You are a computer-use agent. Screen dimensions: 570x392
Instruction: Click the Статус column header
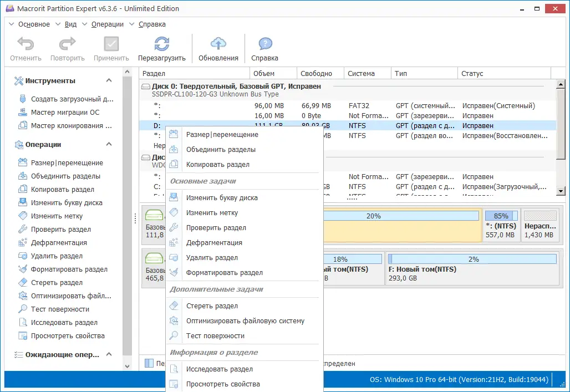click(472, 74)
